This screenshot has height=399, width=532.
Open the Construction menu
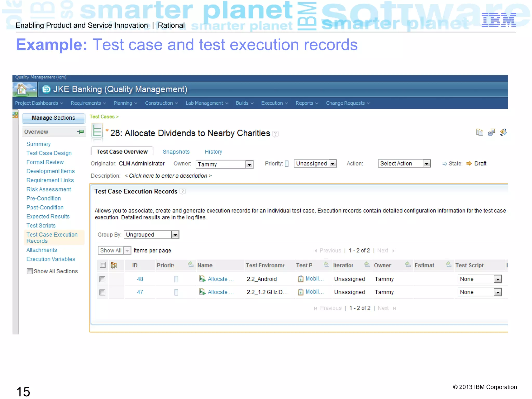162,103
